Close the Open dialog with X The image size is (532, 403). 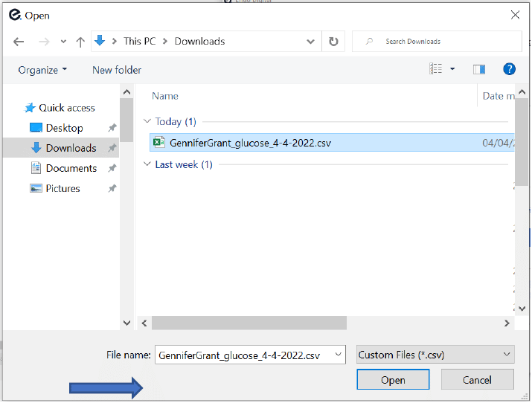[515, 15]
